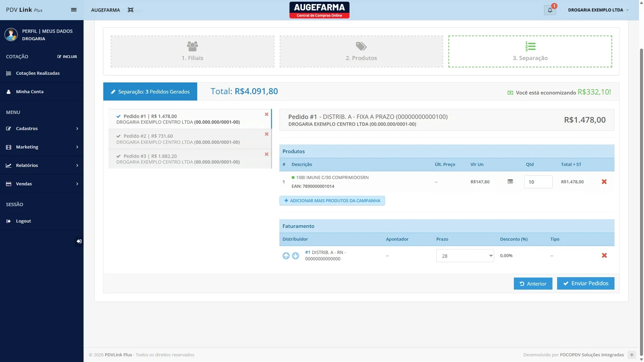This screenshot has width=644, height=362.
Task: Move distributor #1 up with arrow icon
Action: pyautogui.click(x=286, y=256)
